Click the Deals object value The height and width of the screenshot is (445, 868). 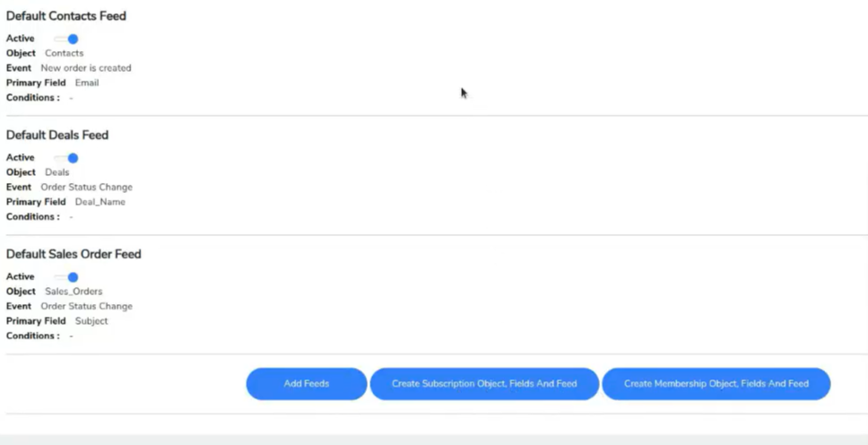(x=56, y=172)
